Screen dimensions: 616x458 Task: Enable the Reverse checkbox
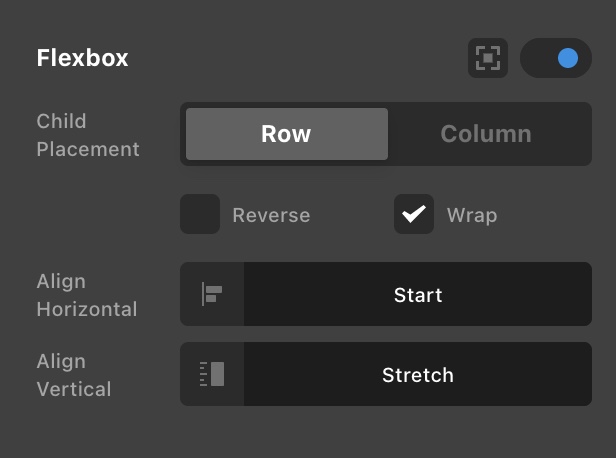coord(200,214)
